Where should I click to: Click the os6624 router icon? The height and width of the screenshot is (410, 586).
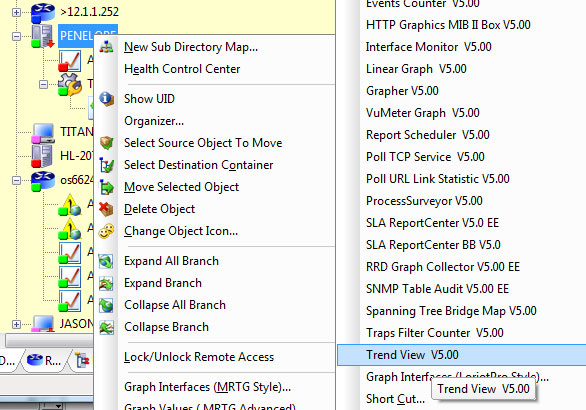43,181
